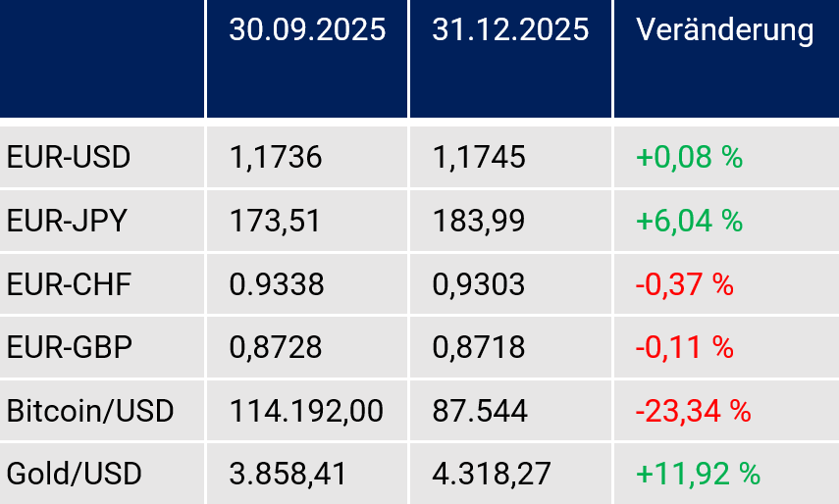This screenshot has height=504, width=839.
Task: Select the EUR-USD value 1,1736
Action: 276,157
